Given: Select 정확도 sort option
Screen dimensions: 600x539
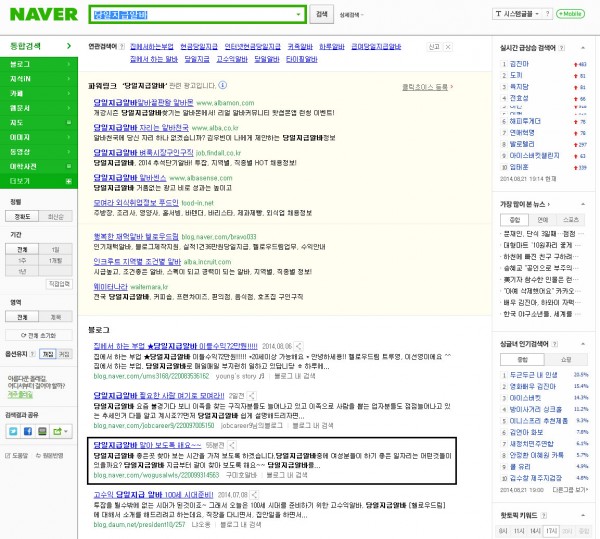Looking at the screenshot, I should point(22,217).
